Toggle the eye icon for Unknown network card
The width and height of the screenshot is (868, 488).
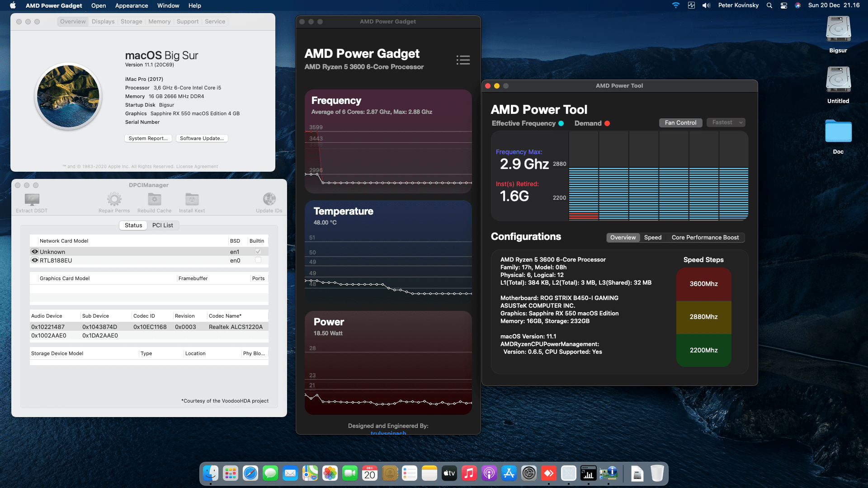[35, 252]
